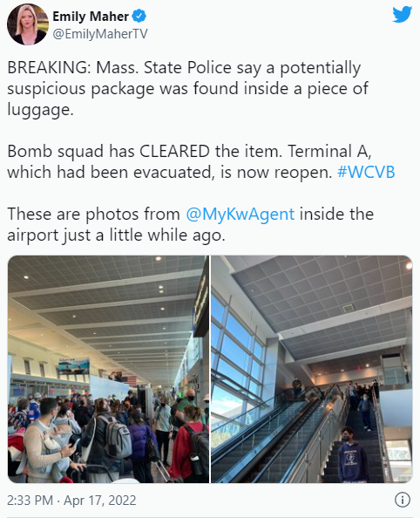The height and width of the screenshot is (518, 420).
Task: Open the @MyKwAgent mention
Action: pos(240,214)
